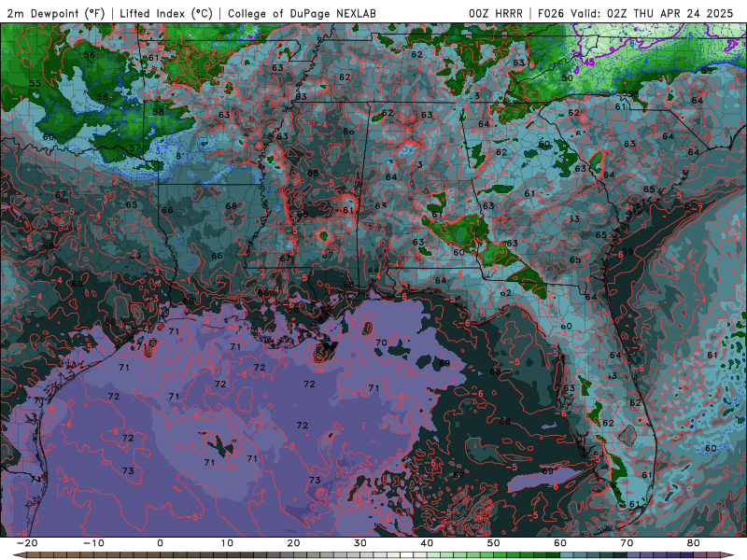Click the 56 dewpoint value on the map
The image size is (747, 560).
[89, 55]
